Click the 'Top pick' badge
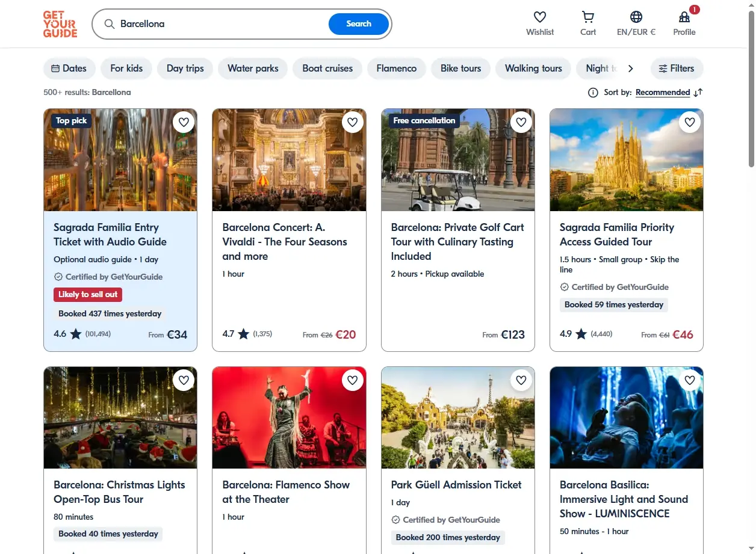The width and height of the screenshot is (756, 554). coord(71,121)
